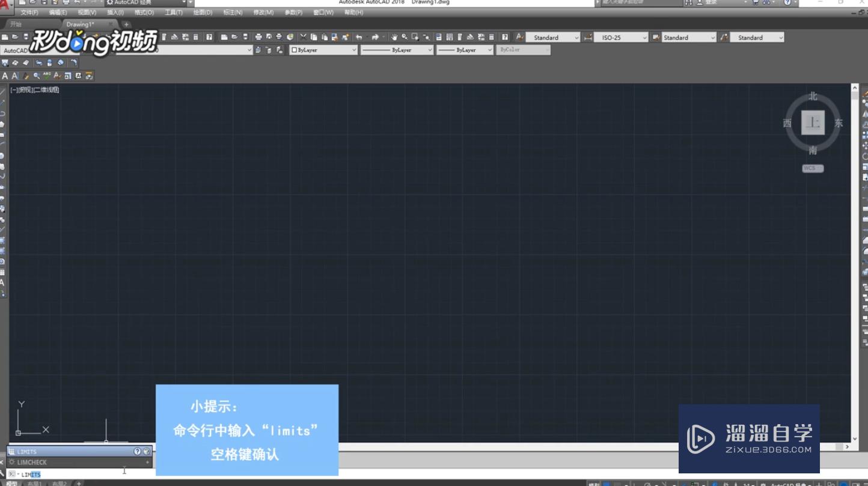Open the Standard multileader style dropdown
The image size is (868, 486).
point(757,37)
